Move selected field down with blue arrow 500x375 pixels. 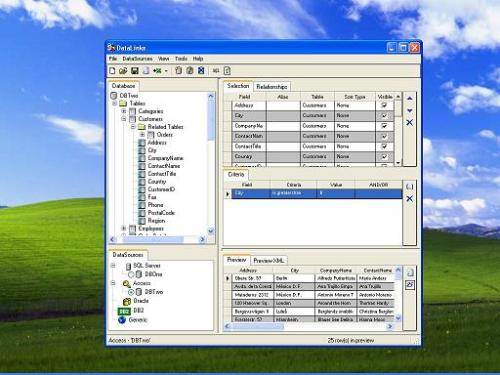(410, 110)
